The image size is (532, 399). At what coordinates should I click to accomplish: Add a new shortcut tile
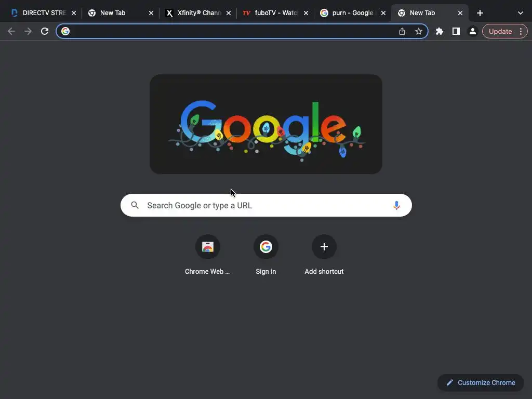pyautogui.click(x=324, y=255)
